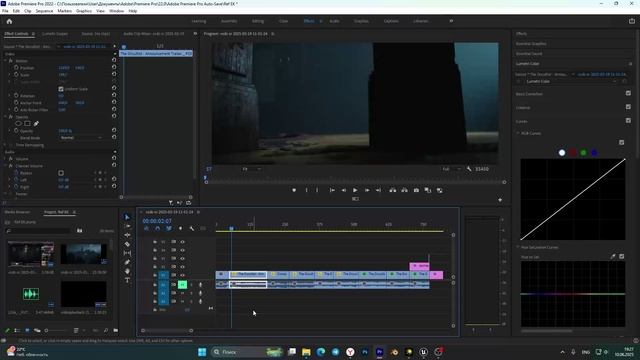Image resolution: width=640 pixels, height=360 pixels.
Task: Select the Razor tool
Action: pyautogui.click(x=127, y=244)
